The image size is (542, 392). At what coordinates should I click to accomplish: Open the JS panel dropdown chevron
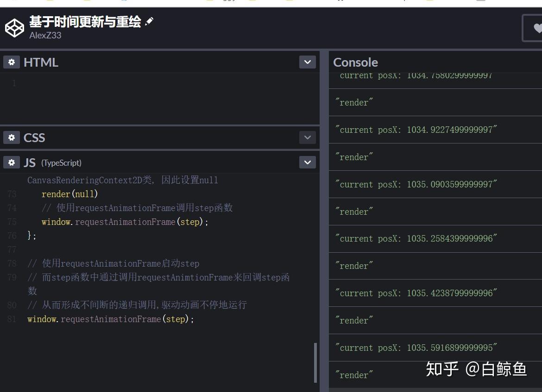[307, 162]
